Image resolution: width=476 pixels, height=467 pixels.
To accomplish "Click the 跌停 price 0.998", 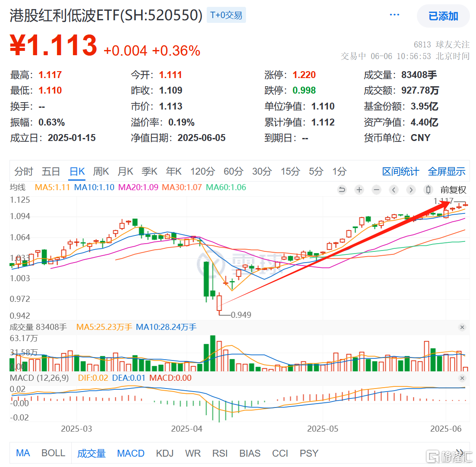I will [x=304, y=91].
